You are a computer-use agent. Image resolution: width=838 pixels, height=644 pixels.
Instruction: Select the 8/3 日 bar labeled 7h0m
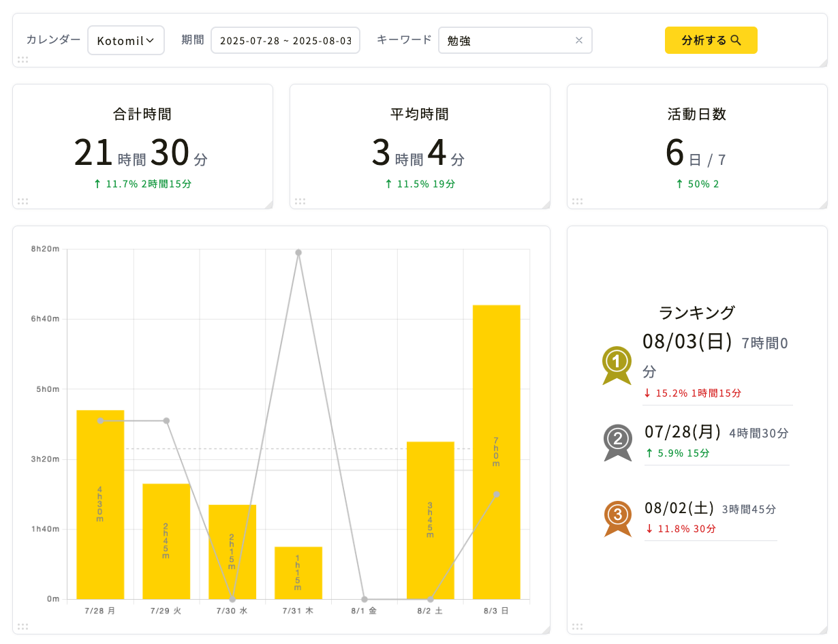[497, 452]
